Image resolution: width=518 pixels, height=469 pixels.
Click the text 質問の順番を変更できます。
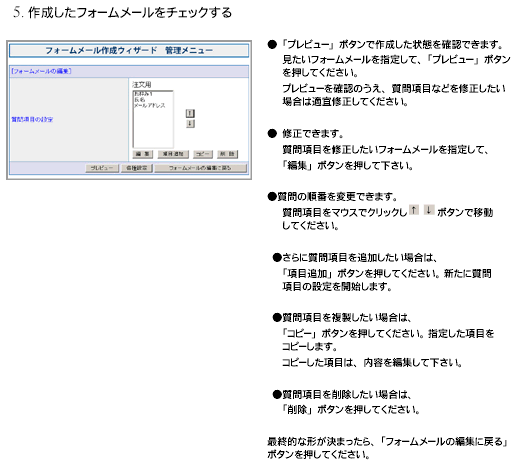click(x=337, y=197)
